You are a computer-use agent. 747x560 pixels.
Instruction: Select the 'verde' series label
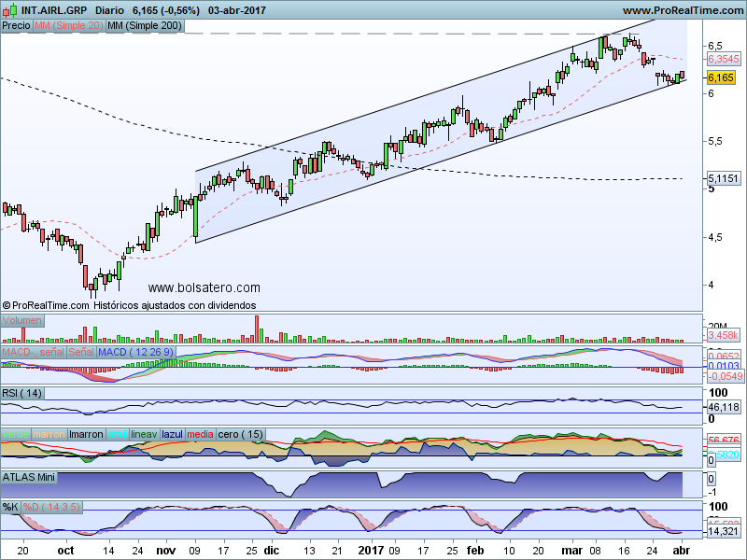click(x=16, y=435)
